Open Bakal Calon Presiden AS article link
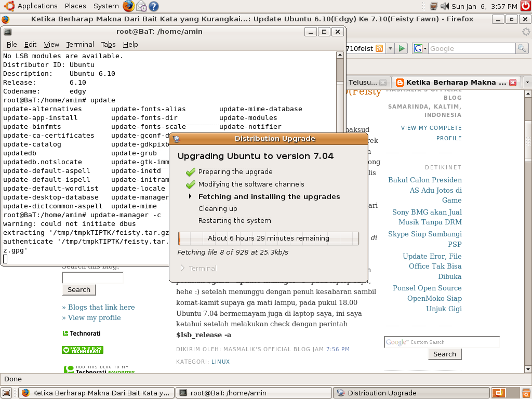 tap(425, 190)
